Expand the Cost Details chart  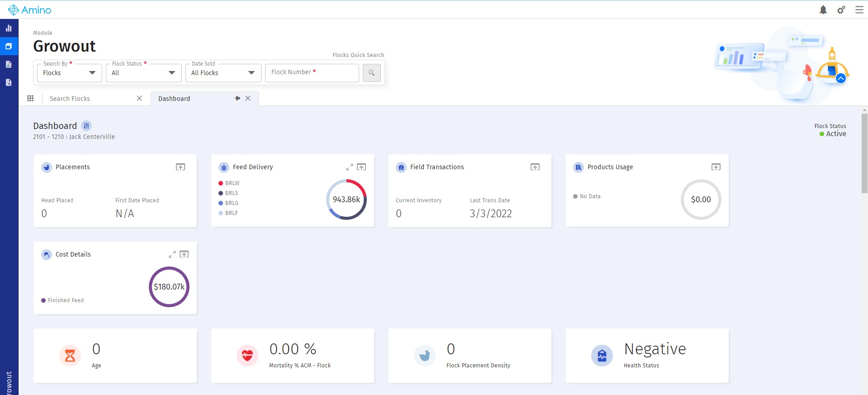point(172,254)
